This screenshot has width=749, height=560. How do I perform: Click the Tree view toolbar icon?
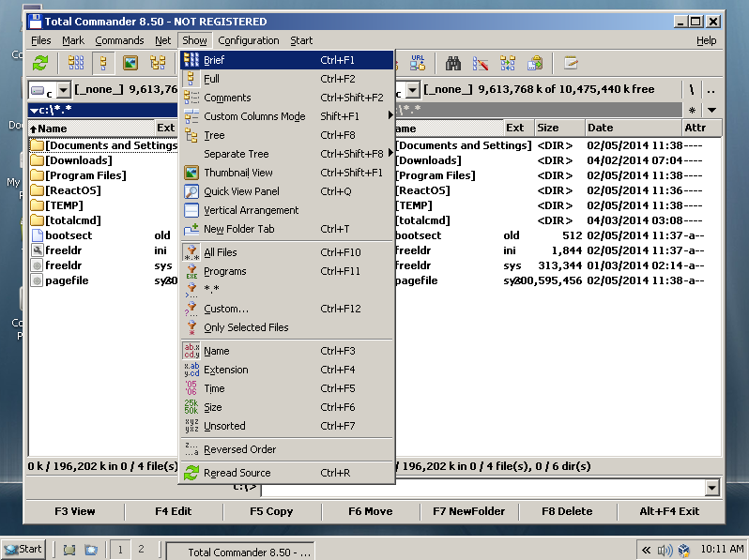click(158, 63)
